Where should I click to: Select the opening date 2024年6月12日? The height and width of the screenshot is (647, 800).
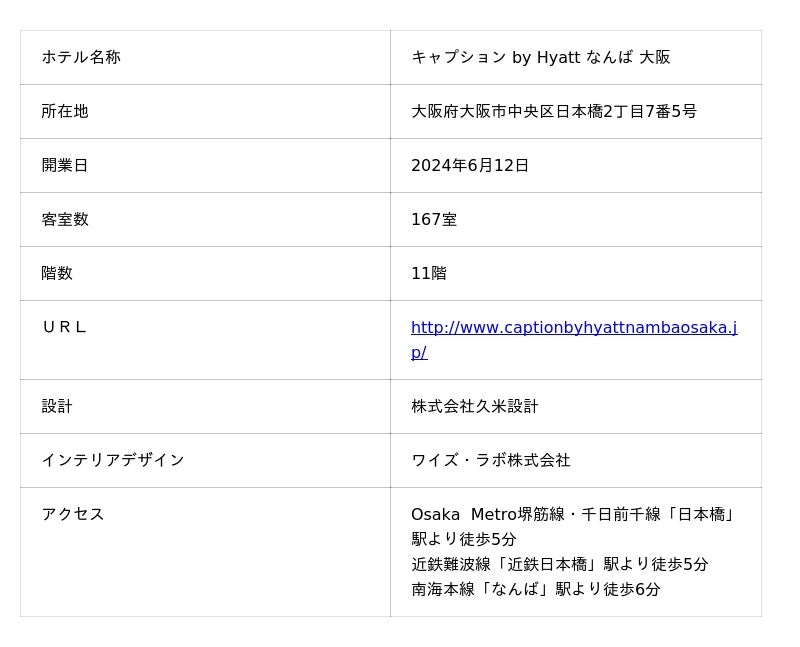tap(469, 165)
